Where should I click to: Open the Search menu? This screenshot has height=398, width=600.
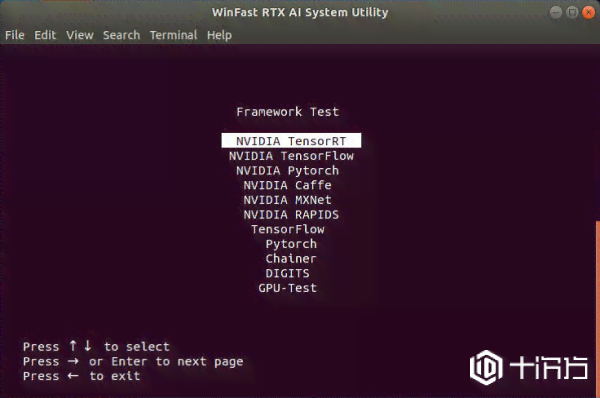[121, 35]
